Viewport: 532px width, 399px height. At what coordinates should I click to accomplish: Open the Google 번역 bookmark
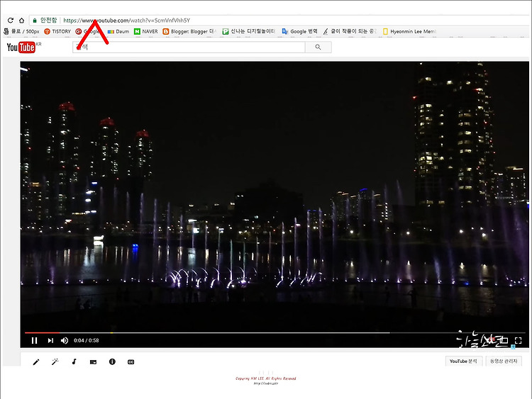pyautogui.click(x=299, y=31)
